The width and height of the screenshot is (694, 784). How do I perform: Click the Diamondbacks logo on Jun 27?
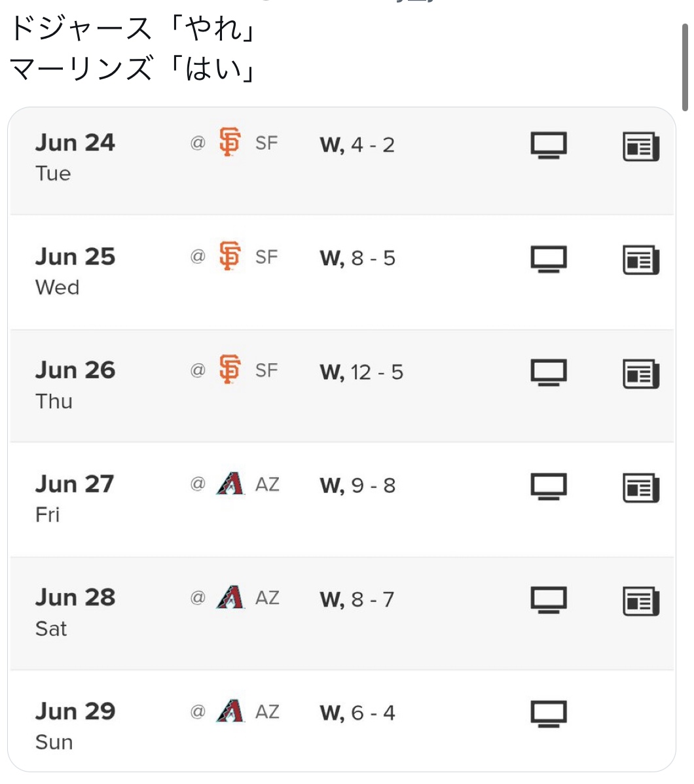tap(230, 484)
